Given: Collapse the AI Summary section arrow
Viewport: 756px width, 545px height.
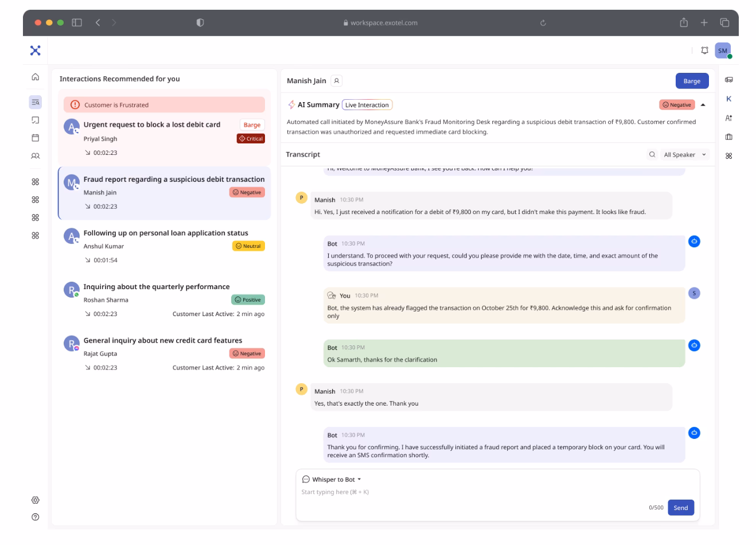Looking at the screenshot, I should pos(703,105).
